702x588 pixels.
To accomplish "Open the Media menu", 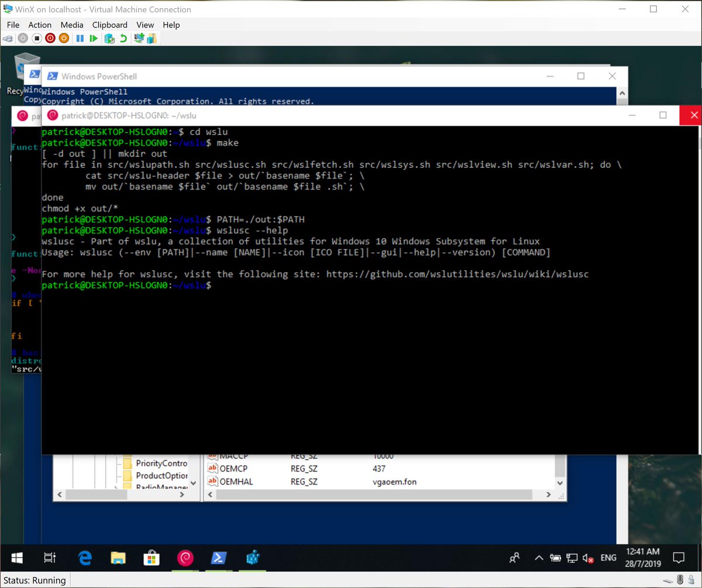I will coord(72,25).
